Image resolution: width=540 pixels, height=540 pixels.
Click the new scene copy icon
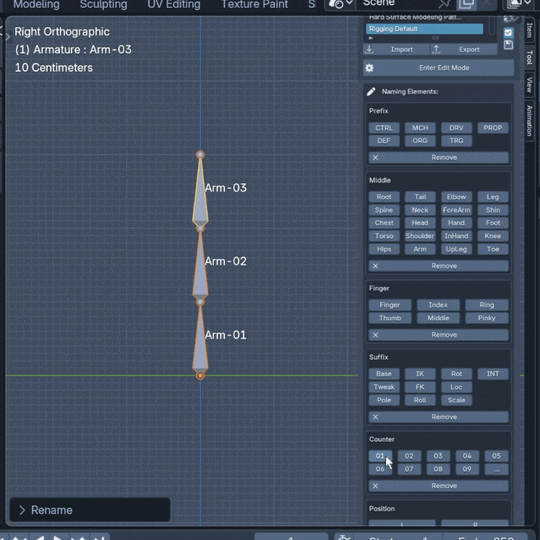(465, 4)
